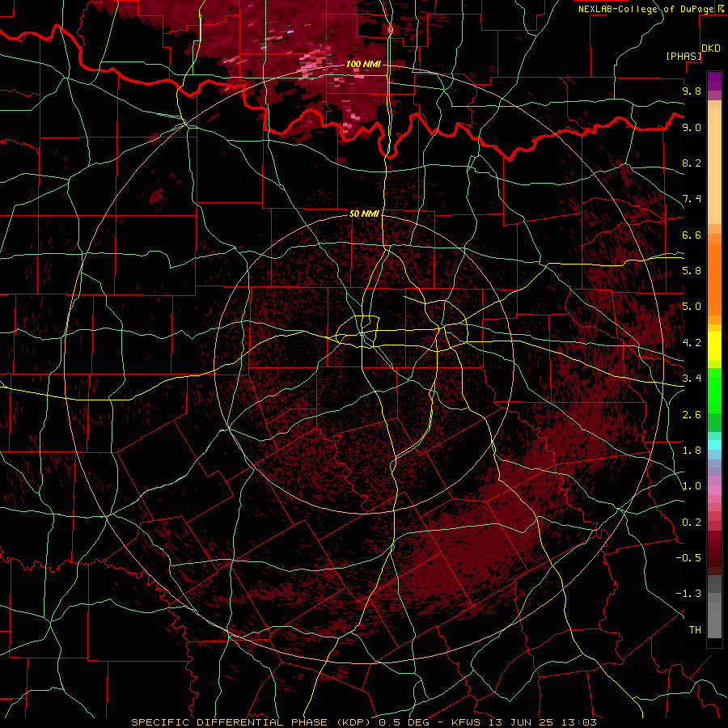
Task: Click the 0.2 scale label
Action: [x=692, y=523]
